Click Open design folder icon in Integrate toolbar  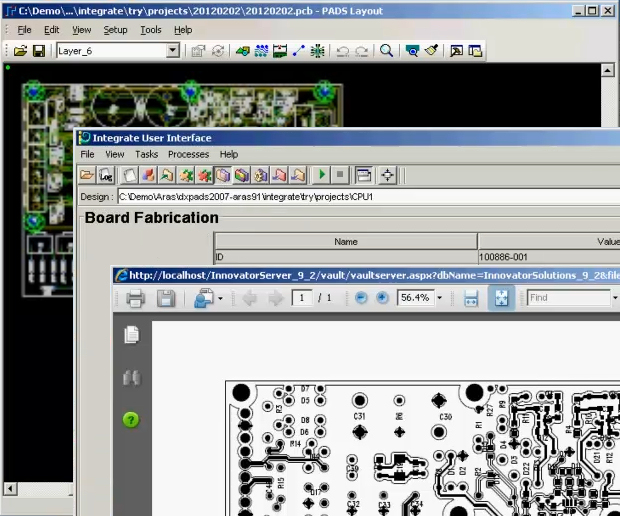(87, 175)
